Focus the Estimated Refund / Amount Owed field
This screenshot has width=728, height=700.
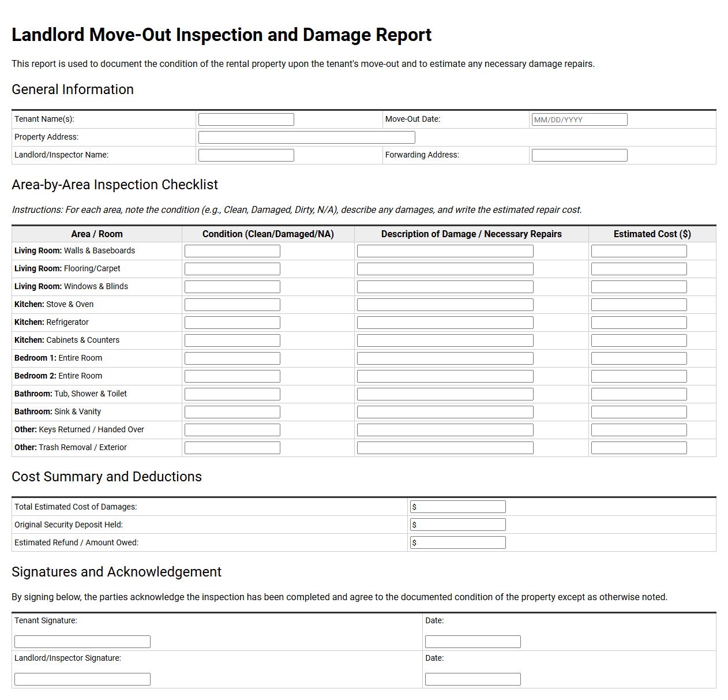coord(458,542)
